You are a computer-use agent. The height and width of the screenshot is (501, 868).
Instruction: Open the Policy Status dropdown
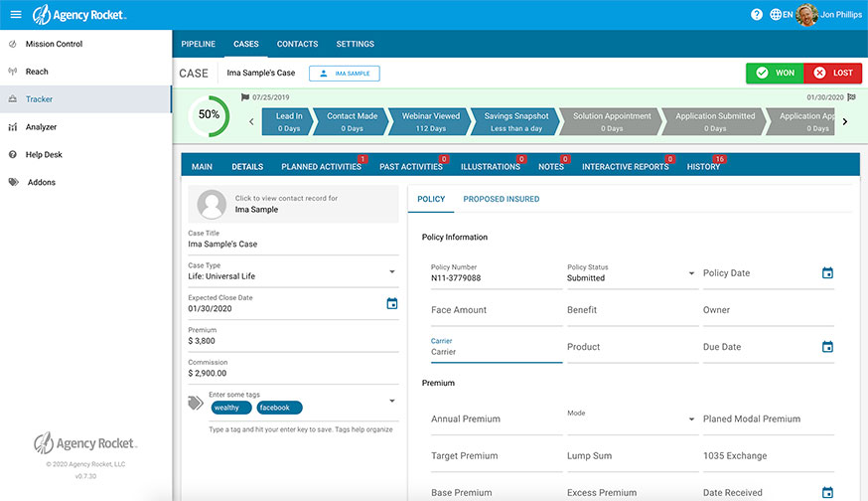691,273
